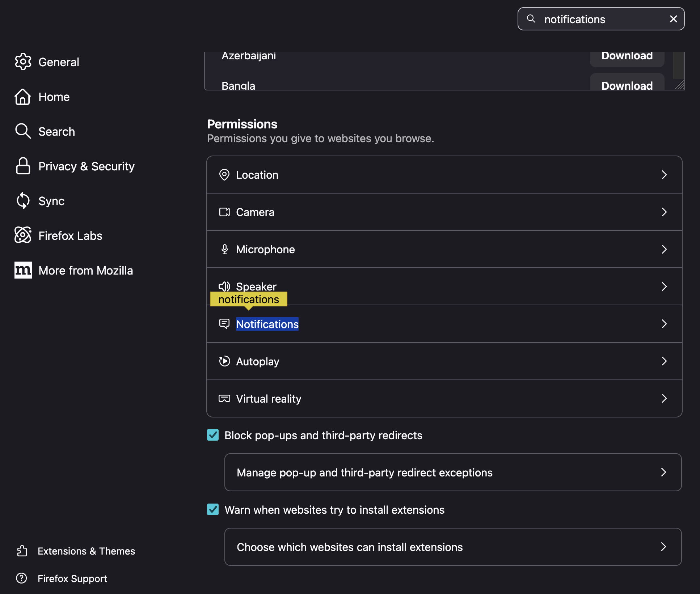Screen dimensions: 700x594
Task: Click the Sync arrows icon in sidebar
Action: point(23,201)
